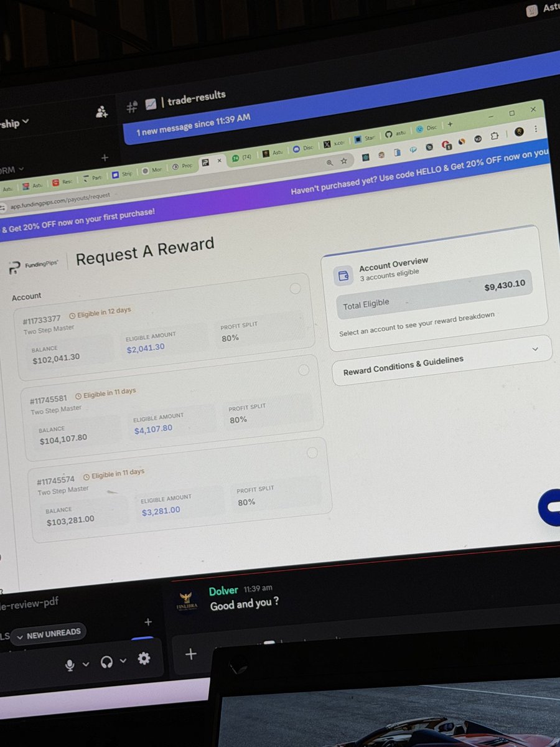Add channel with plus beside the RM category
The image size is (560, 747).
(105, 158)
